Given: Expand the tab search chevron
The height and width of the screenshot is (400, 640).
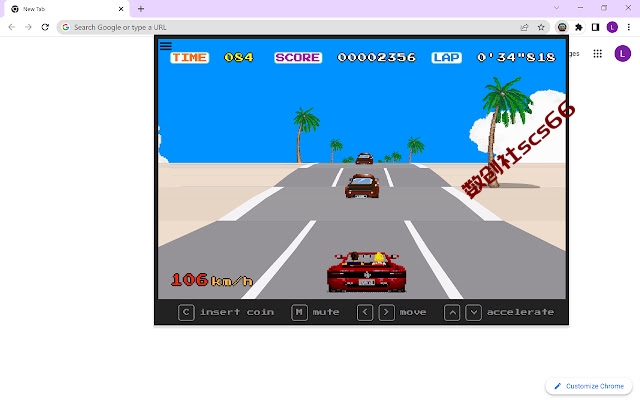Looking at the screenshot, I should (x=556, y=8).
